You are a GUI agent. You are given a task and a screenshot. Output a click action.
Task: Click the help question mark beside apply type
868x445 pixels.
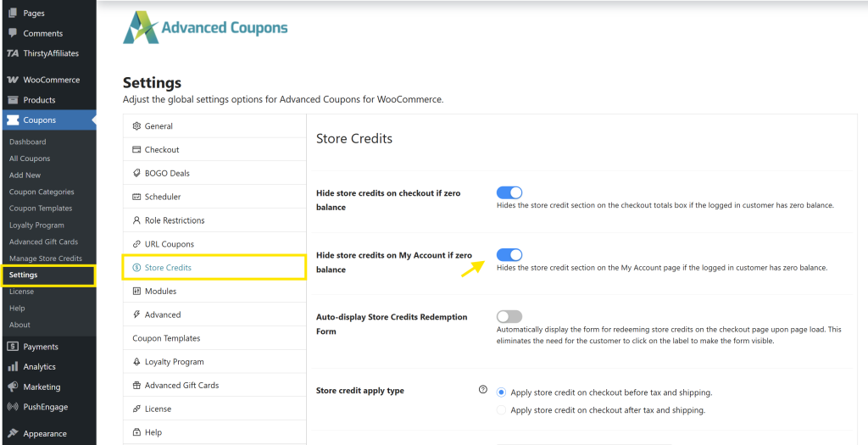click(483, 390)
